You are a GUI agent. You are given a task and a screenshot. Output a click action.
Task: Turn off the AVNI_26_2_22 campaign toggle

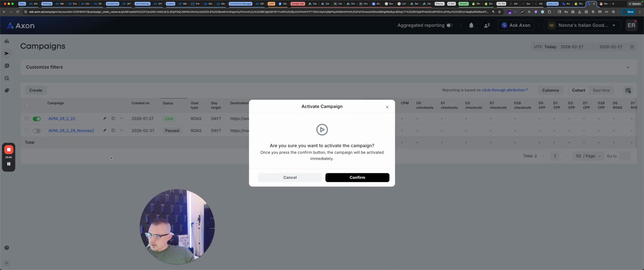click(37, 119)
